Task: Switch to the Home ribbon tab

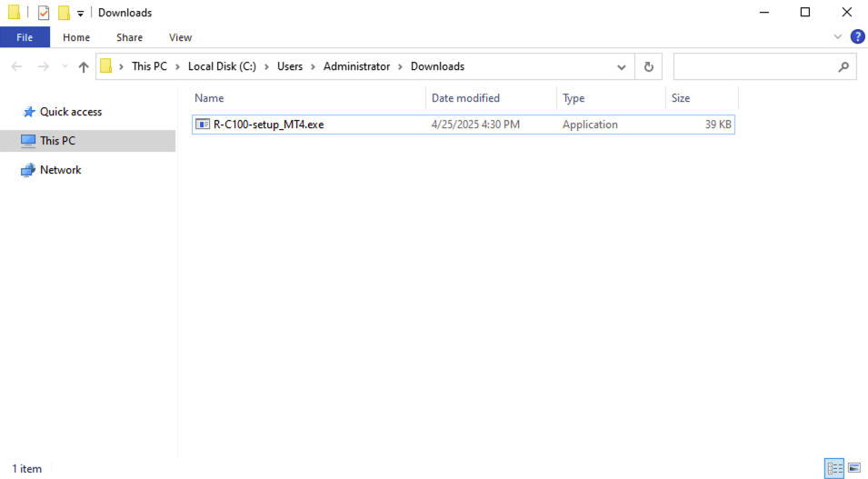Action: tap(75, 37)
